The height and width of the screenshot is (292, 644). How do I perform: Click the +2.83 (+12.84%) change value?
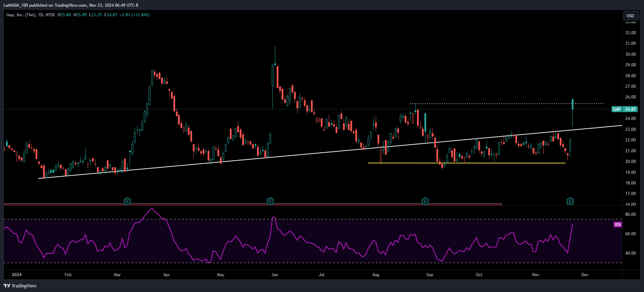[135, 15]
